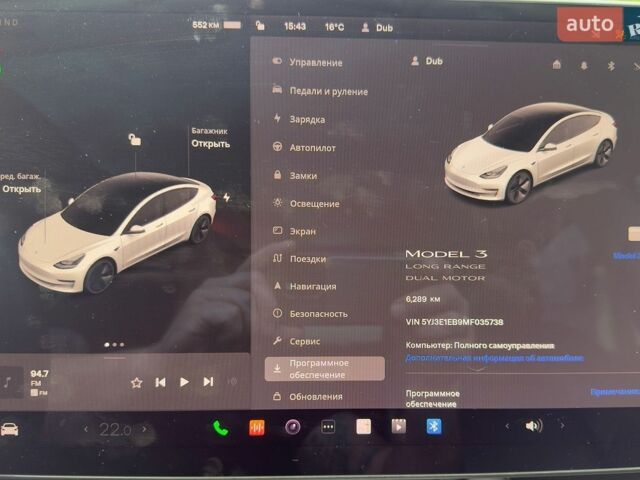This screenshot has width=640, height=480.
Task: Open Освещение lighting settings
Action: coord(306,203)
